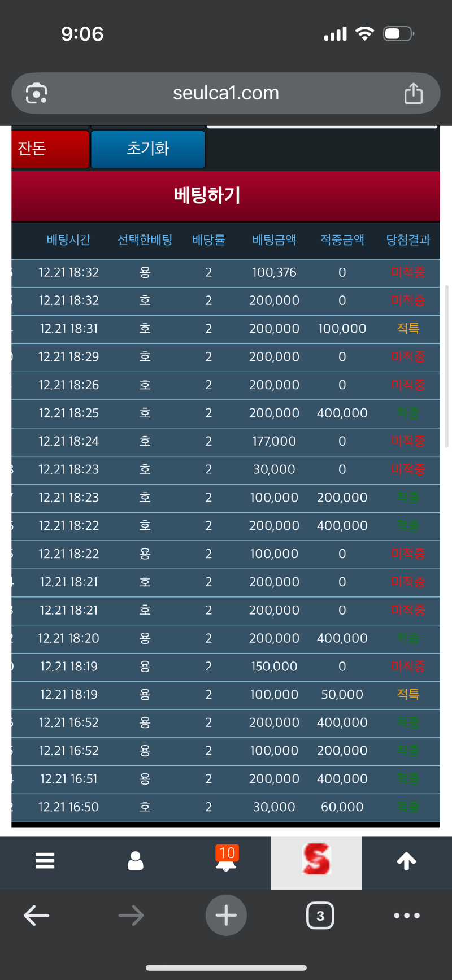Tap the hamburger menu icon in bottom bar

[x=45, y=861]
